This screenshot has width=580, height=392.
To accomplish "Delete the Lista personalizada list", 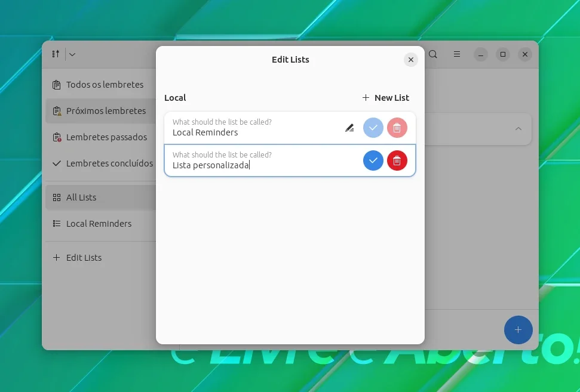I will 397,160.
